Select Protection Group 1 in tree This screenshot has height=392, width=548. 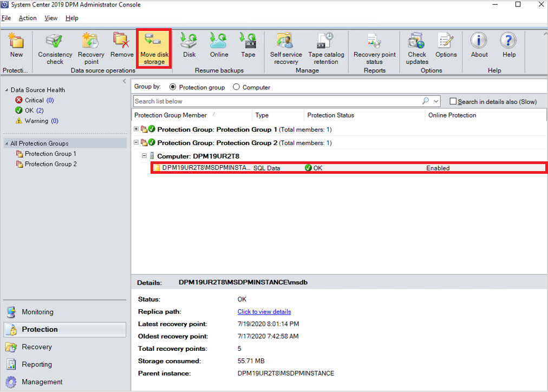click(x=46, y=154)
